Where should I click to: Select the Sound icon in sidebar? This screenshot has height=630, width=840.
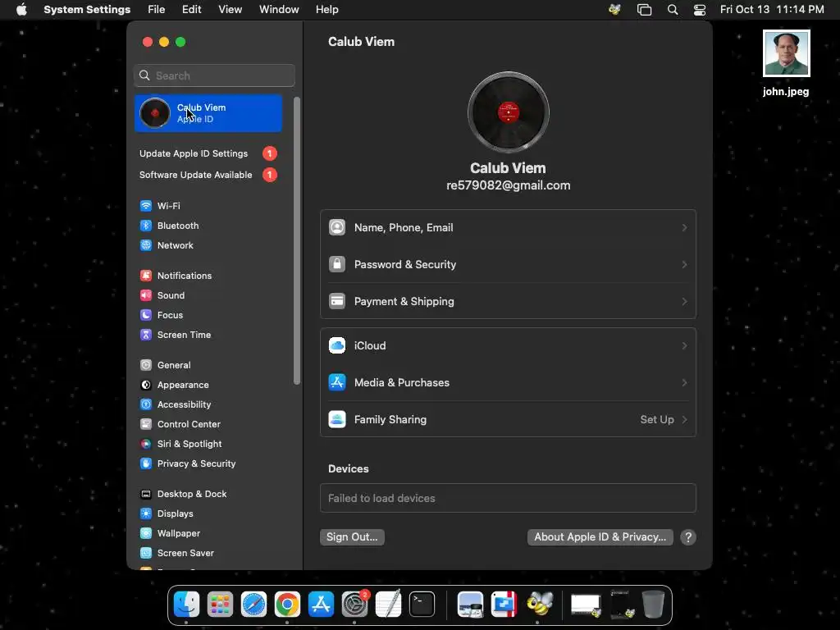coord(146,295)
